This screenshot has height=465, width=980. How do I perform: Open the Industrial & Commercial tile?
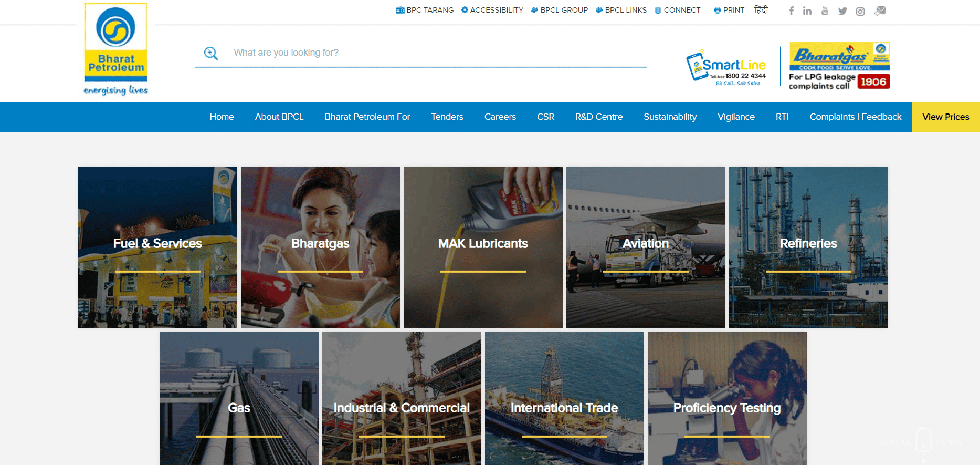tap(402, 398)
